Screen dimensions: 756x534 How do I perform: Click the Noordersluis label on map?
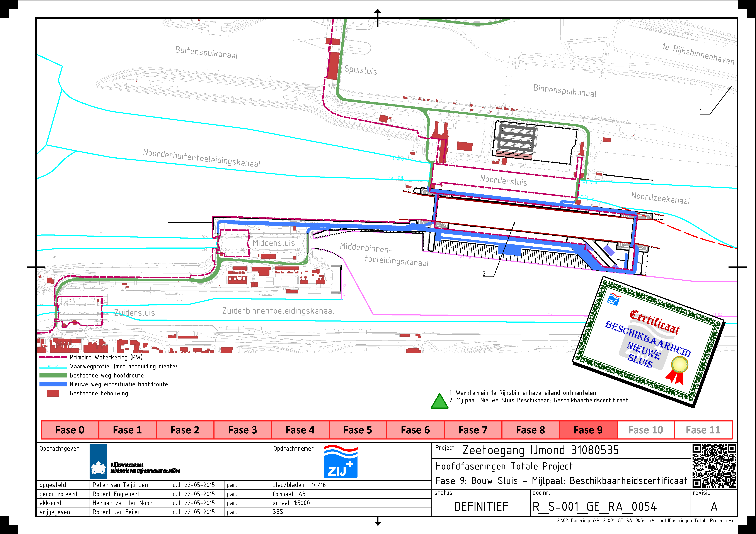click(503, 181)
